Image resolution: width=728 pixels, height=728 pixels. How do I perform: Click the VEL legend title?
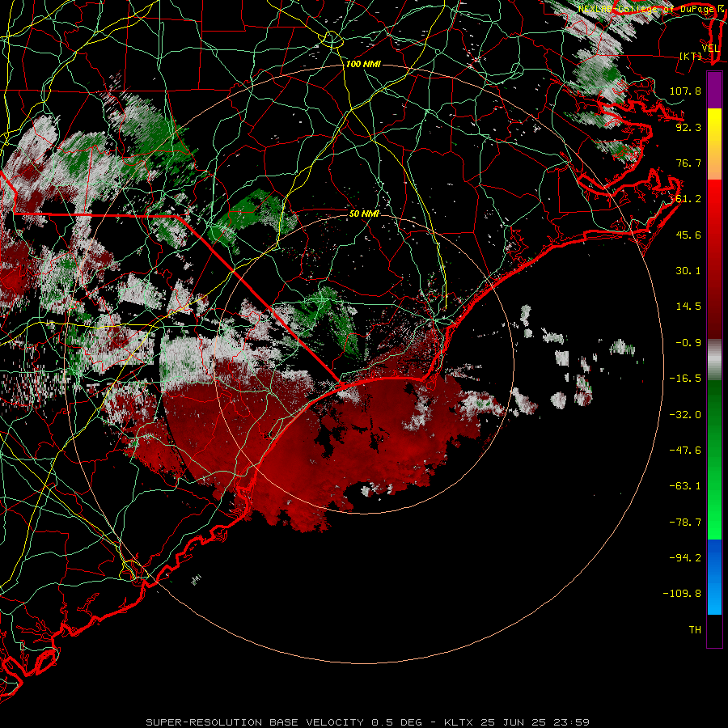click(x=710, y=49)
